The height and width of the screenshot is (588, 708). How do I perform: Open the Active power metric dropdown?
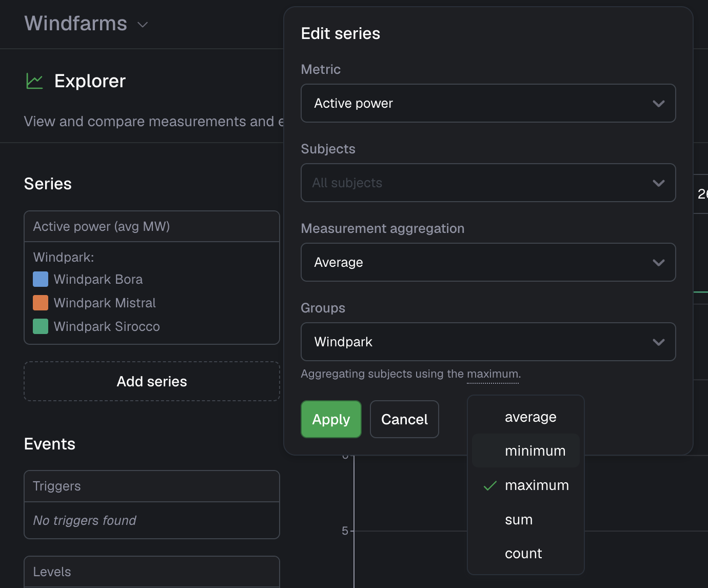[x=488, y=103]
